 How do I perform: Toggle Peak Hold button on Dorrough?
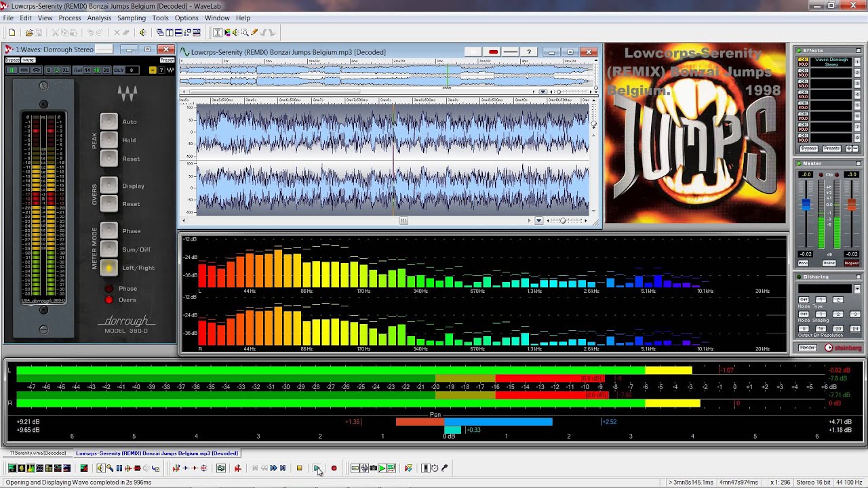108,140
